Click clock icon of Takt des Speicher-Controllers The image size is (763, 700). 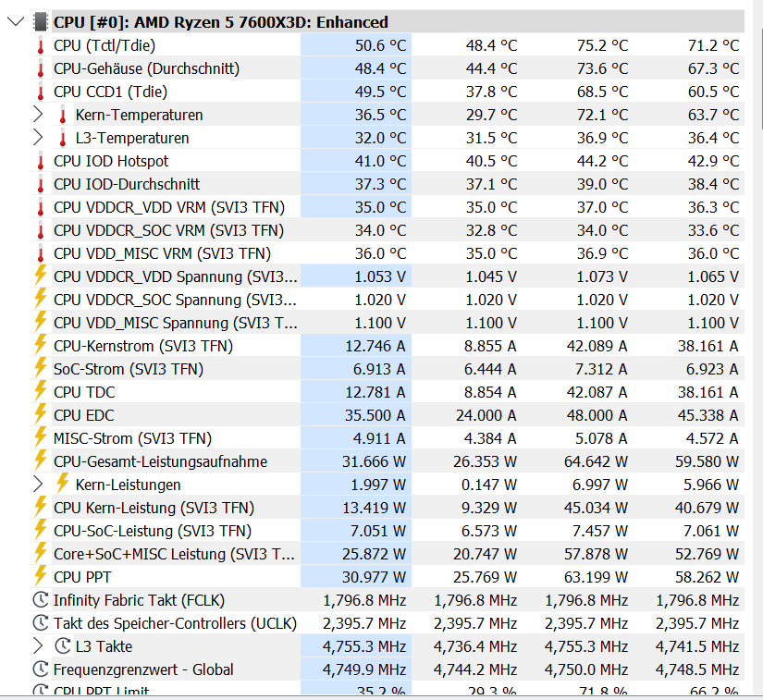coord(41,622)
